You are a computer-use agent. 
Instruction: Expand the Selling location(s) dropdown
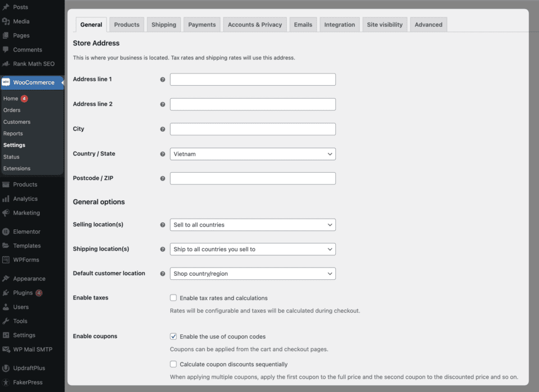(253, 225)
